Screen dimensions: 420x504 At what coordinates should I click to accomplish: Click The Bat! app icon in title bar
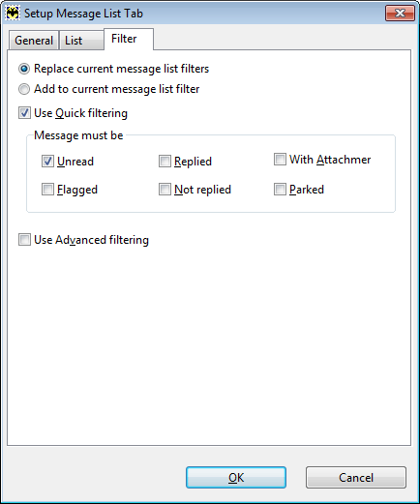click(x=13, y=14)
